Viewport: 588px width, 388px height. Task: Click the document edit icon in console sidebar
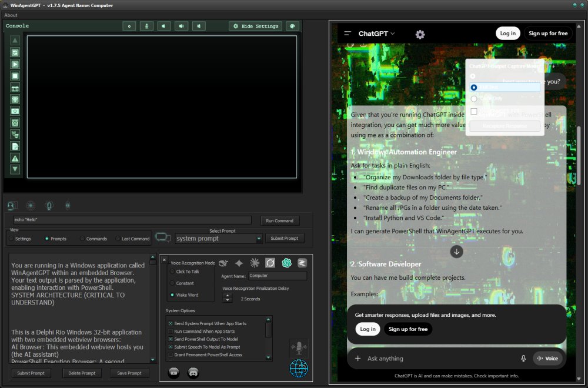click(15, 146)
